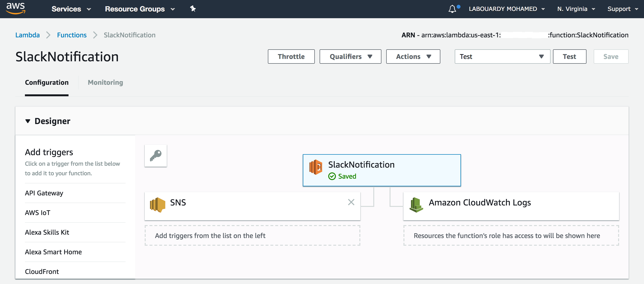Viewport: 644px width, 284px height.
Task: Select the Amazon CloudWatch Logs resource card
Action: point(511,206)
